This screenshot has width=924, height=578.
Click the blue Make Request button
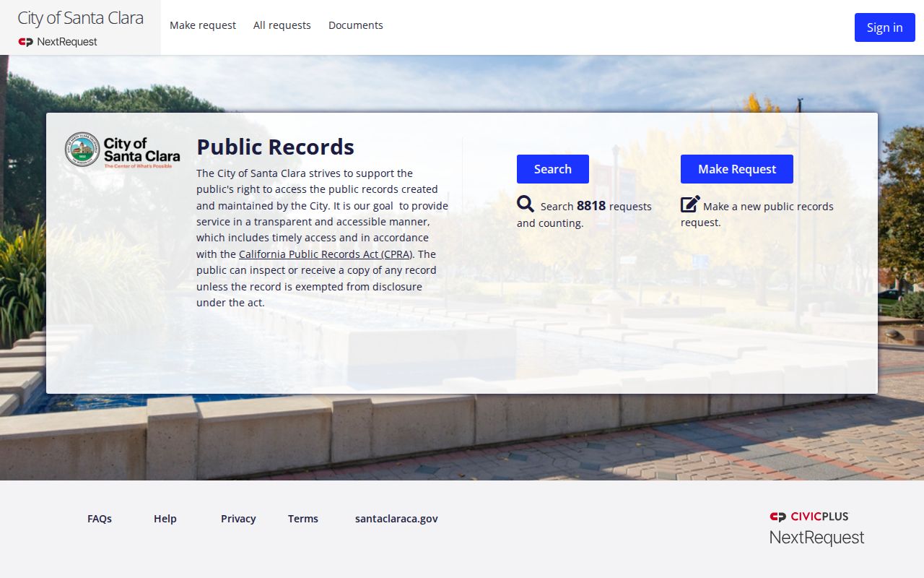[x=737, y=169]
